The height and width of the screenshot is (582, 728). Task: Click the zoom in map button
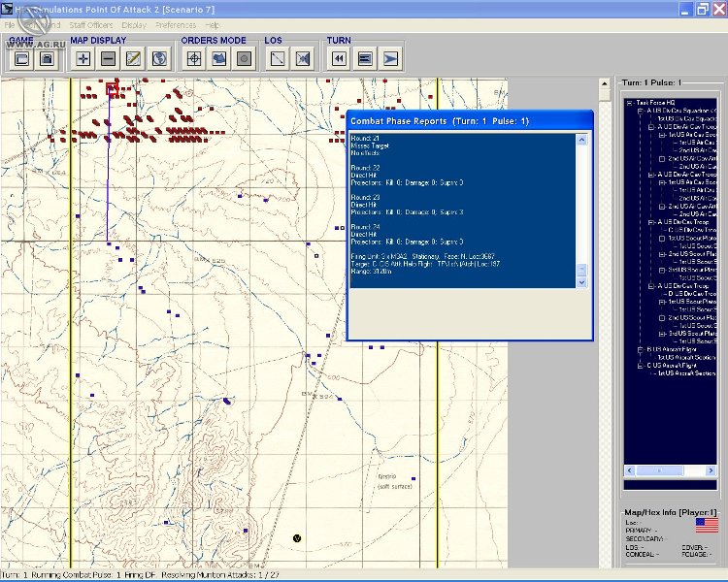pyautogui.click(x=83, y=58)
